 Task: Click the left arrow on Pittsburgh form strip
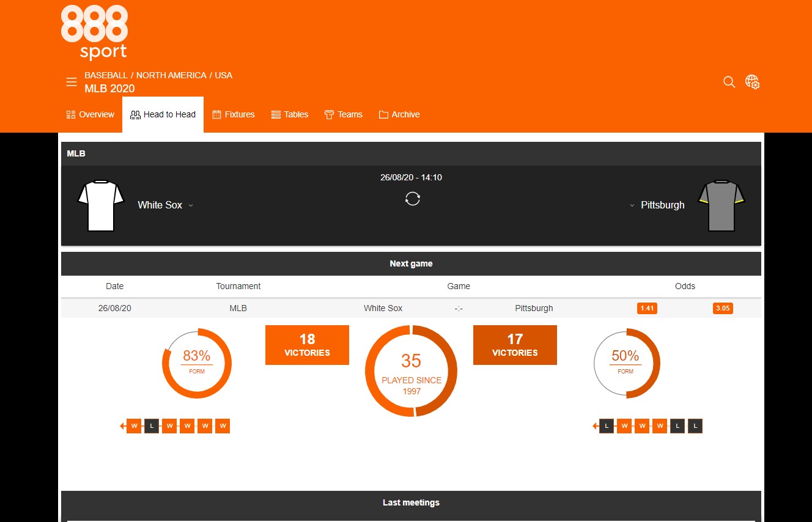point(596,426)
